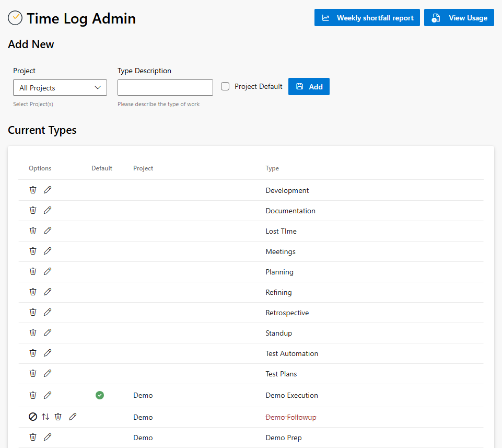Select the Development type text
502x448 pixels.
click(x=287, y=190)
